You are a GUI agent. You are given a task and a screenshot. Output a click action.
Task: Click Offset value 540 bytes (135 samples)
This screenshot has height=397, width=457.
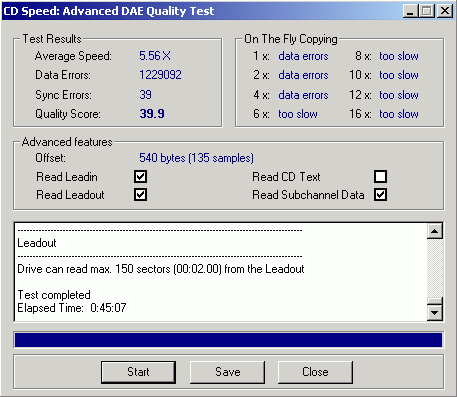click(x=196, y=158)
